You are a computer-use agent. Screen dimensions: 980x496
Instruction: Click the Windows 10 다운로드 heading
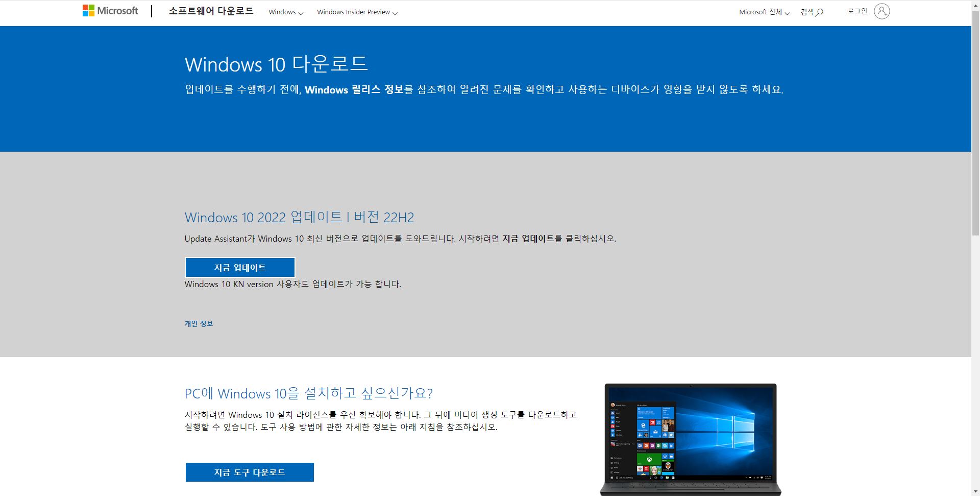pos(276,64)
